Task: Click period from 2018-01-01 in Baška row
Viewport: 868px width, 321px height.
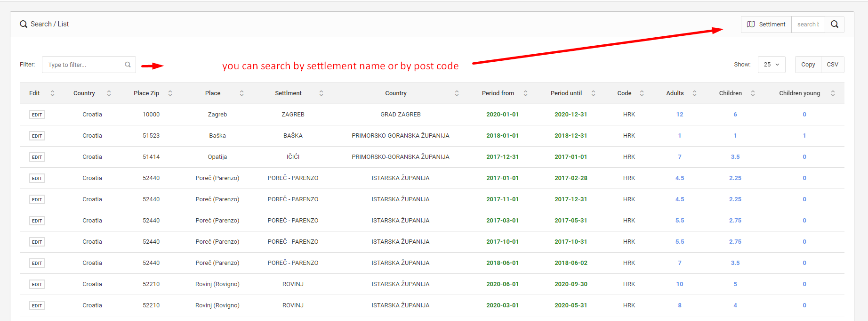Action: pyautogui.click(x=503, y=136)
